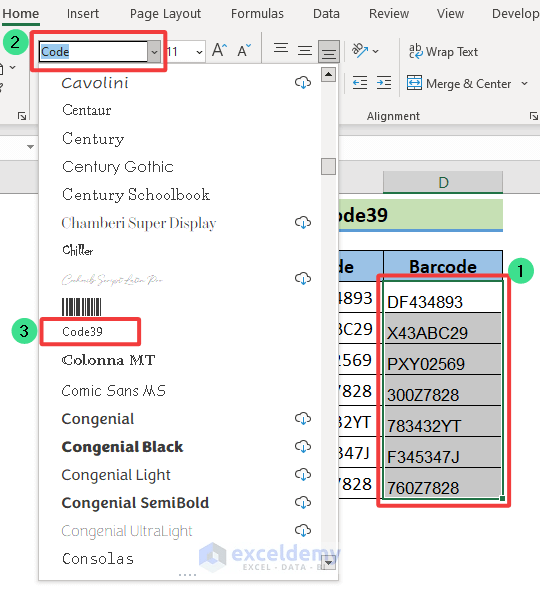The width and height of the screenshot is (540, 589).
Task: Select the Chiller font
Action: [77, 250]
